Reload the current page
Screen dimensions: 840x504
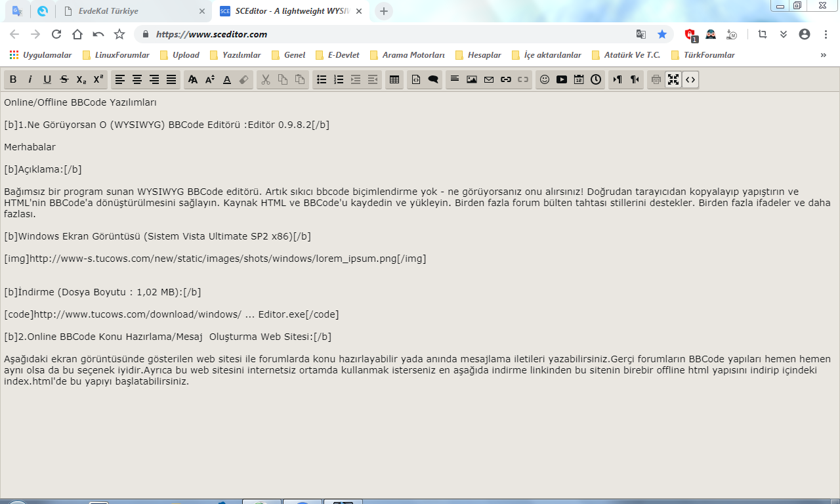click(56, 34)
